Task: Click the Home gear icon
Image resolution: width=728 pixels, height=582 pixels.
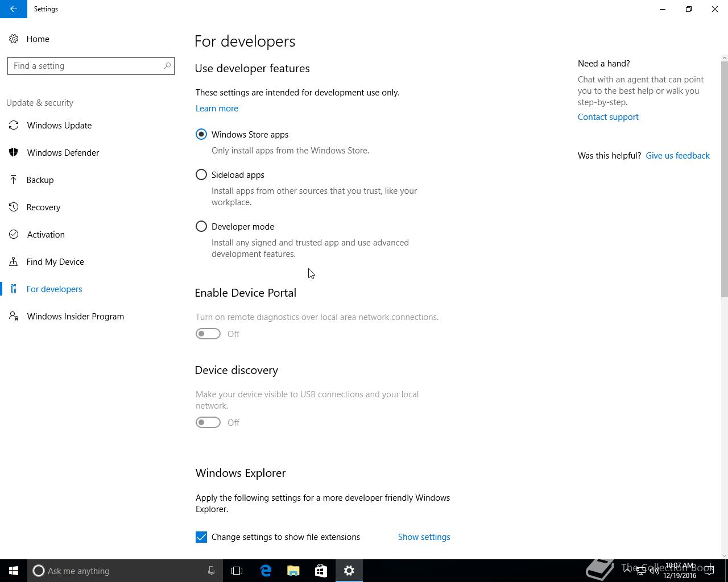Action: 14,39
